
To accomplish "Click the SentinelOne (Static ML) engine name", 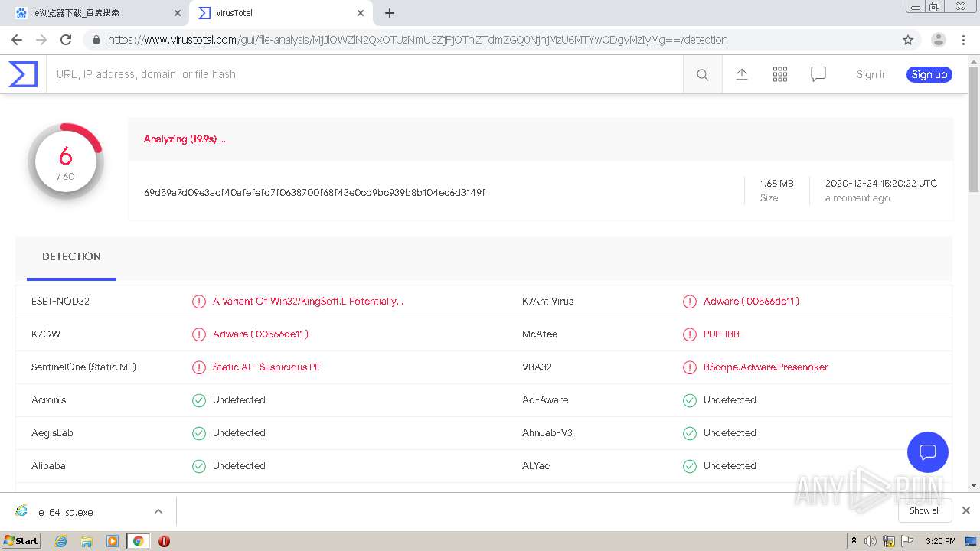I will [83, 367].
